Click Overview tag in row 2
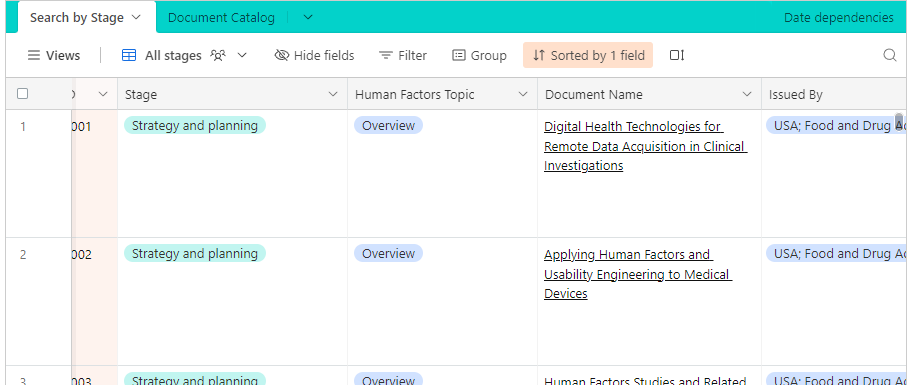 [x=389, y=254]
